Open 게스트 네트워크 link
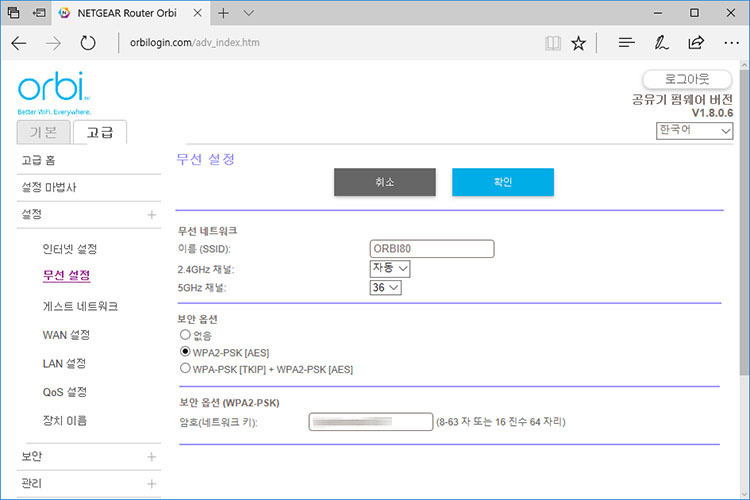Viewport: 750px width, 500px height. click(80, 306)
